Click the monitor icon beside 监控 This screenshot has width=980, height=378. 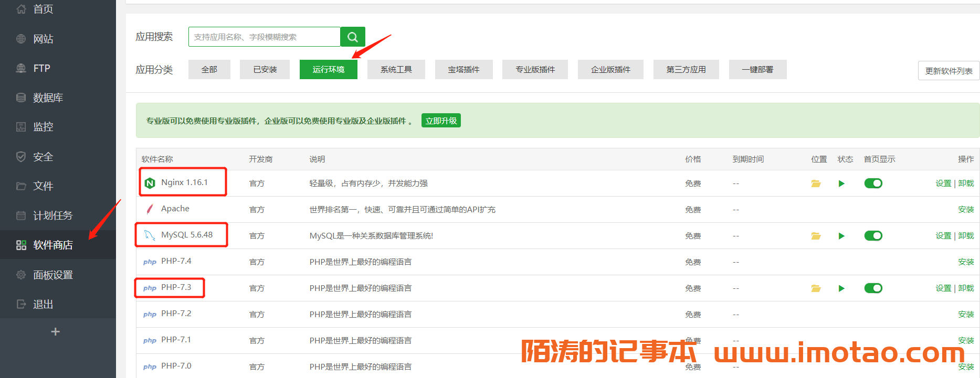pyautogui.click(x=21, y=127)
